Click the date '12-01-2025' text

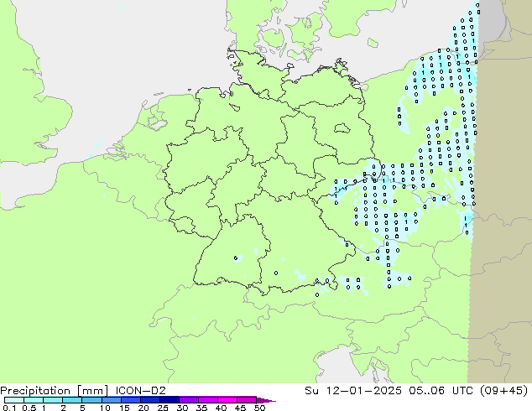(363, 391)
